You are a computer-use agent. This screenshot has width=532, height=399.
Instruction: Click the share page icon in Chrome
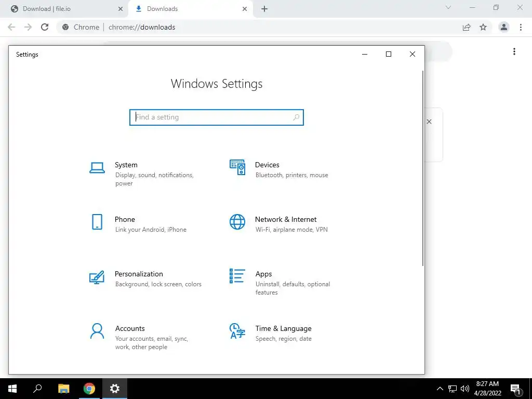point(467,27)
